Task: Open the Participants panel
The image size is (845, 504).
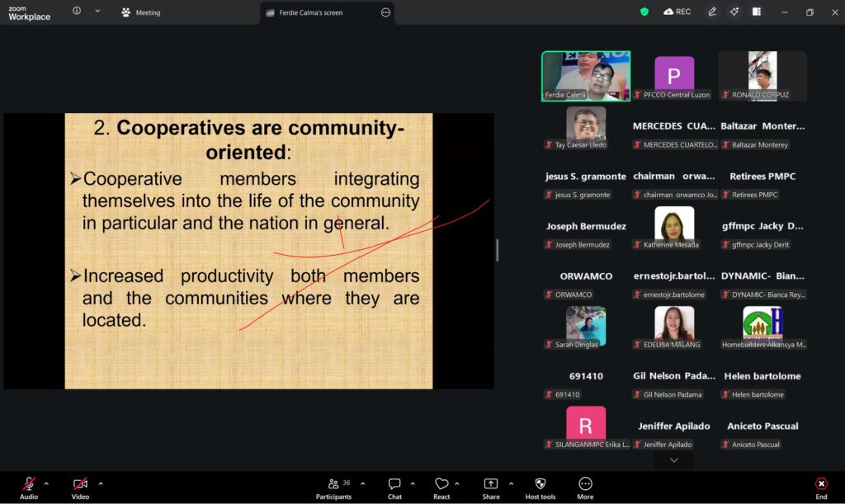Action: (333, 484)
